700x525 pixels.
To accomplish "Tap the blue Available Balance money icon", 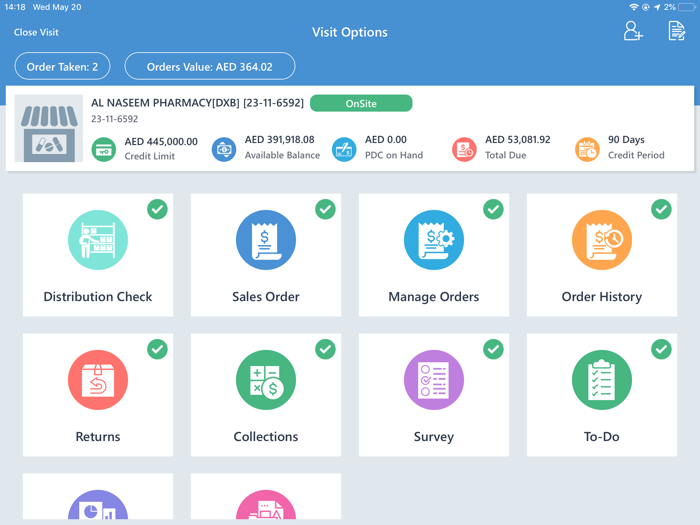I will pos(224,149).
